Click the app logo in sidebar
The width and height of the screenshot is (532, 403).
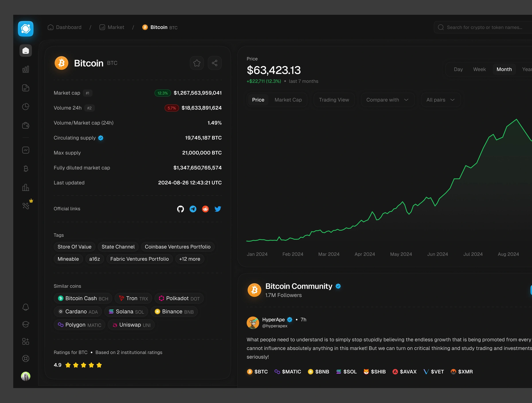25,29
